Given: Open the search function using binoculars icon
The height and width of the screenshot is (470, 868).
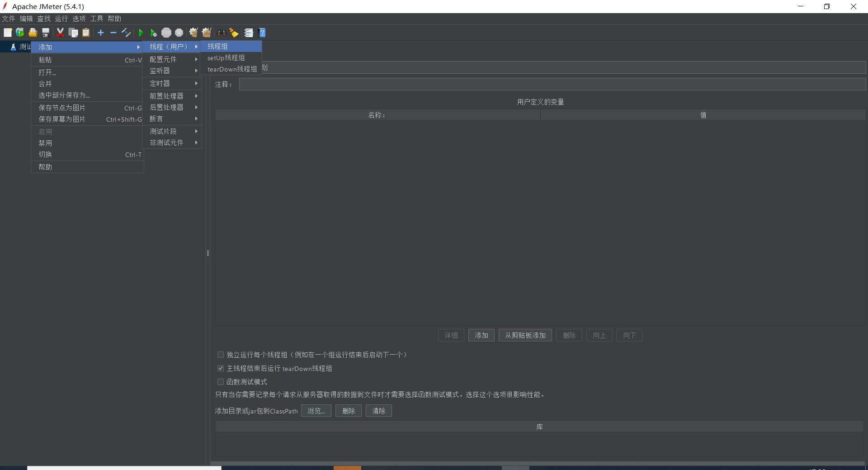Looking at the screenshot, I should pyautogui.click(x=221, y=33).
